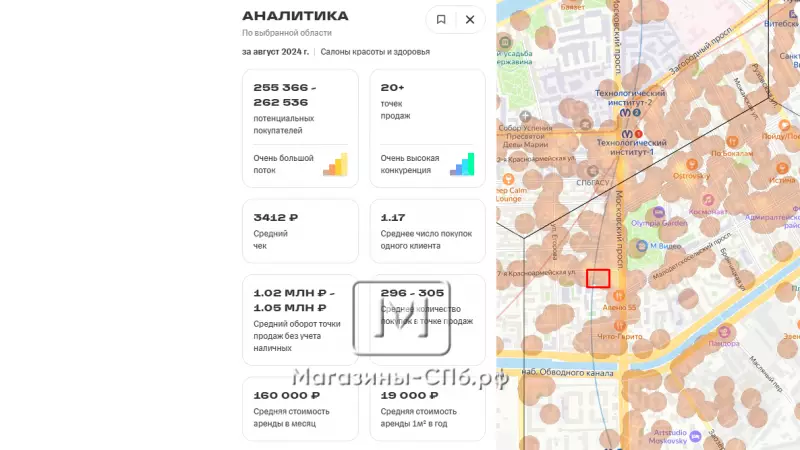Click the усадьба Державина museum marker

[x=505, y=42]
